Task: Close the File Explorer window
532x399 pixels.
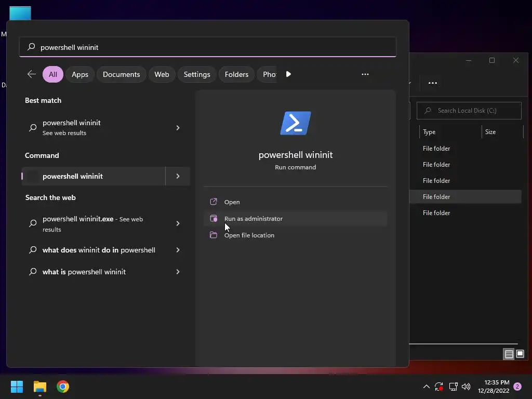Action: pos(516,60)
